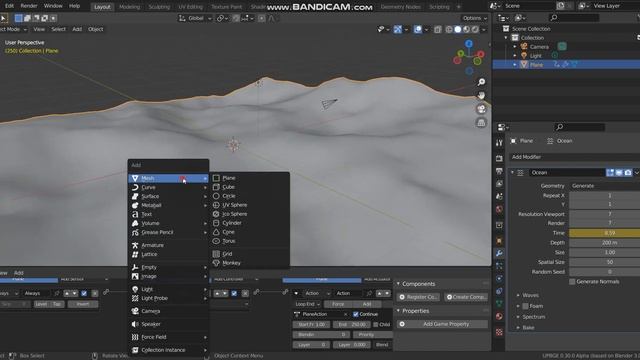
Task: Open the Curve entry in Add menu
Action: (168, 187)
